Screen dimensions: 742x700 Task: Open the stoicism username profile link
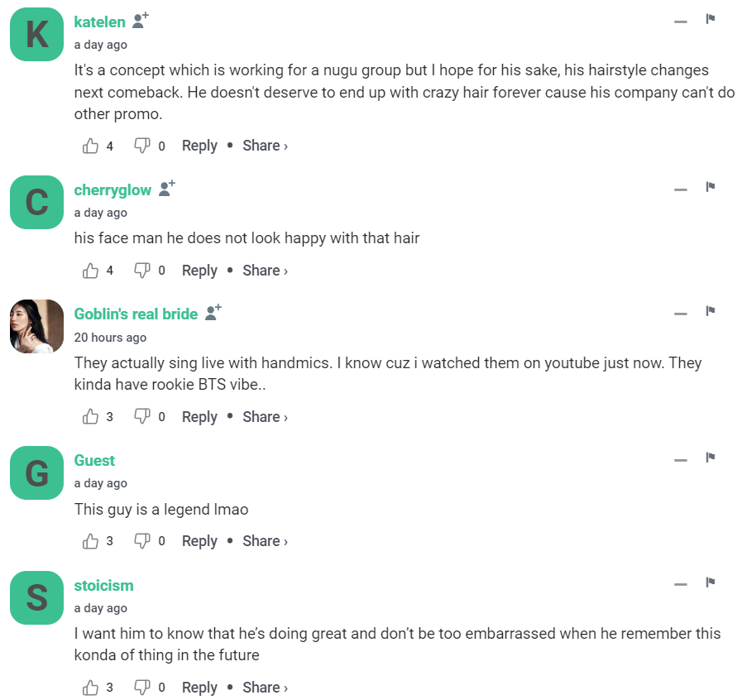[x=103, y=585]
